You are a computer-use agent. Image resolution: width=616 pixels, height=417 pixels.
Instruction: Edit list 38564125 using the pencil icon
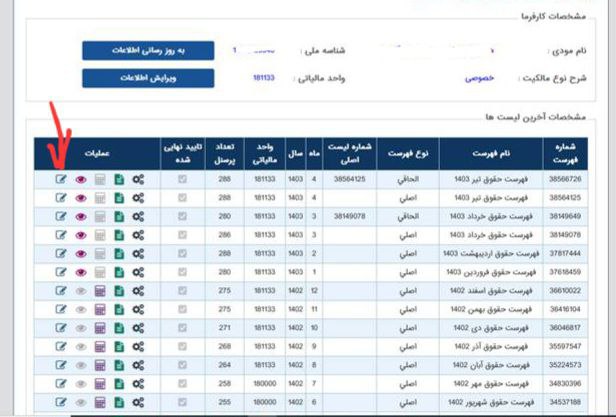click(x=61, y=198)
